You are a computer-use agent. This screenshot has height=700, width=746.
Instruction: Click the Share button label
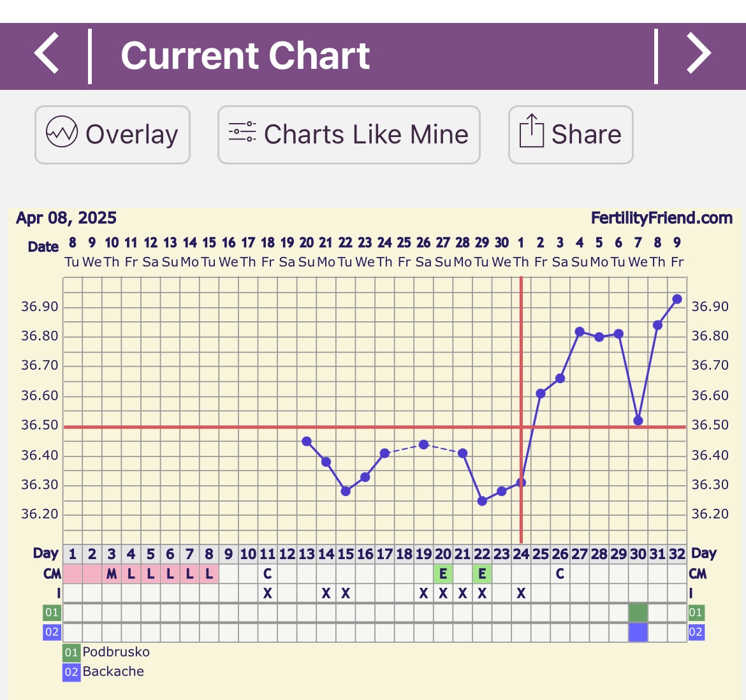coord(586,135)
